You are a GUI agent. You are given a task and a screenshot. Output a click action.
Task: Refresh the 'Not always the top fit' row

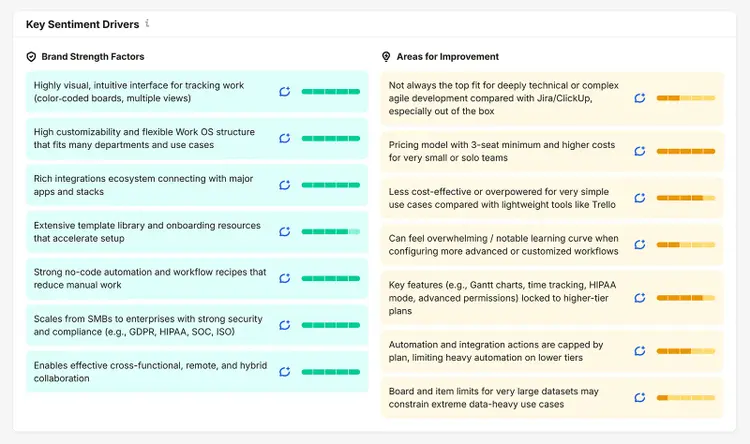click(640, 98)
